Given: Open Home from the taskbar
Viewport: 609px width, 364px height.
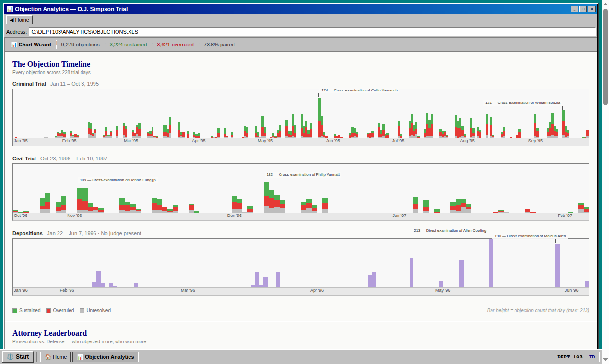Looking at the screenshot, I should pos(56,357).
